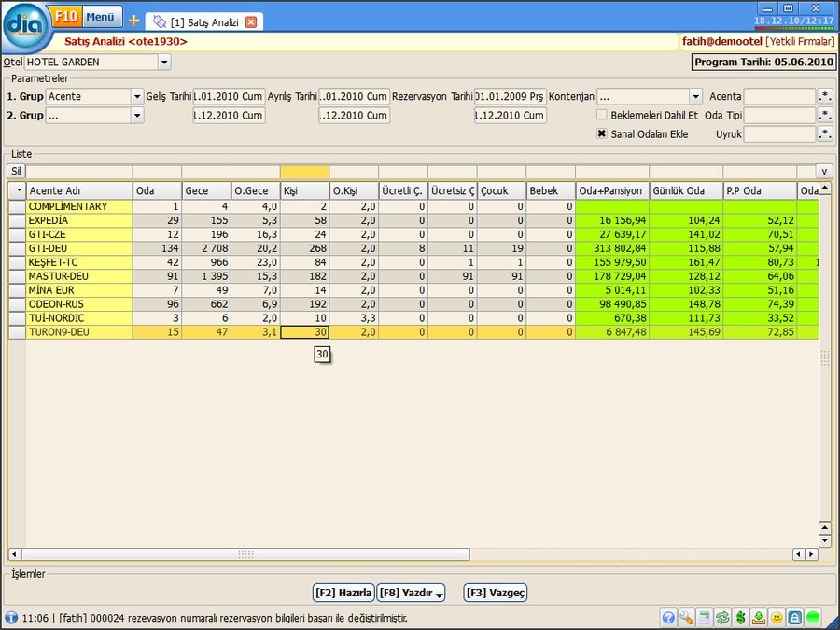
Task: Expand the 2. Grup dropdown
Action: coord(138,115)
